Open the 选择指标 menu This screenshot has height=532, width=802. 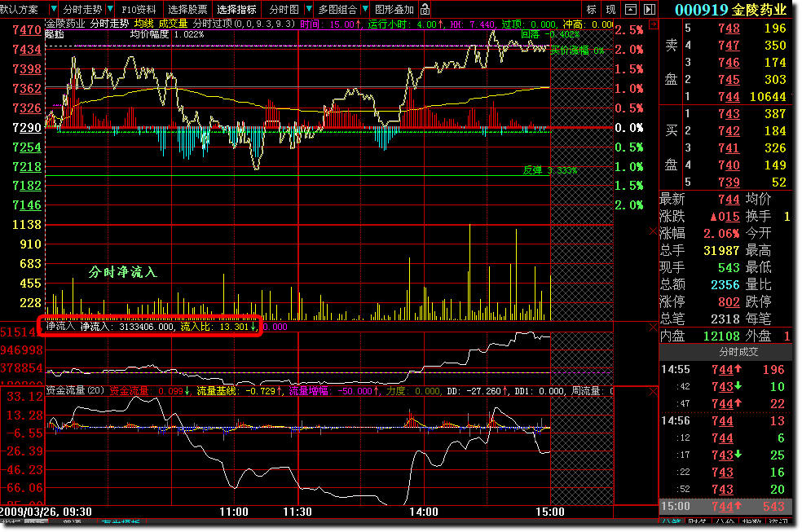(237, 9)
